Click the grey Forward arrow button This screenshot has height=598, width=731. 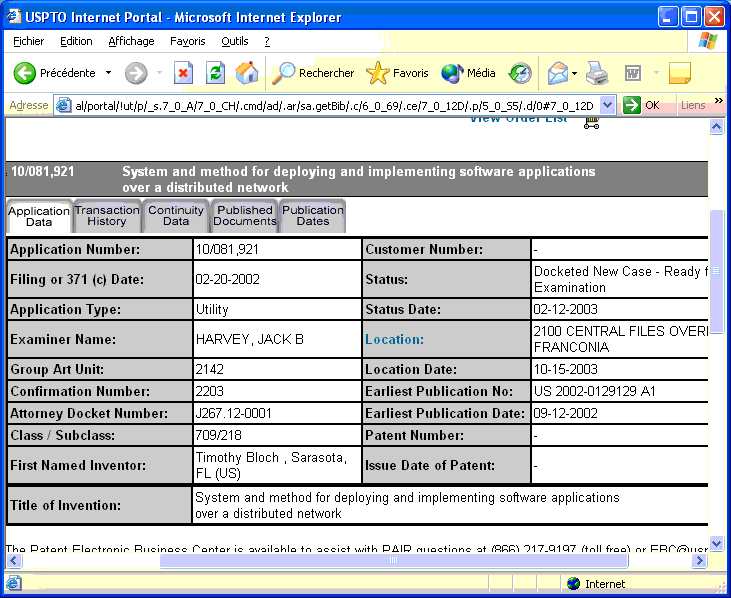tap(136, 73)
